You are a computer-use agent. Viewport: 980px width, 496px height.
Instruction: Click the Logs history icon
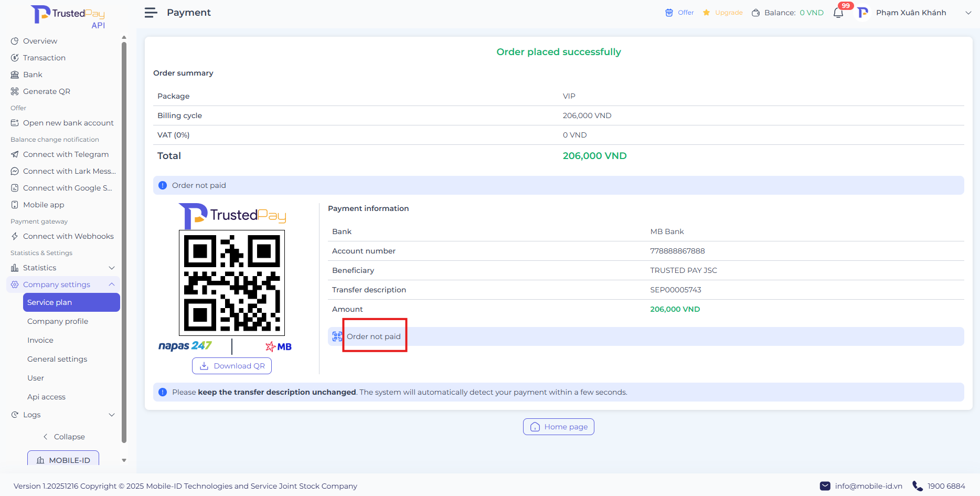pyautogui.click(x=15, y=415)
